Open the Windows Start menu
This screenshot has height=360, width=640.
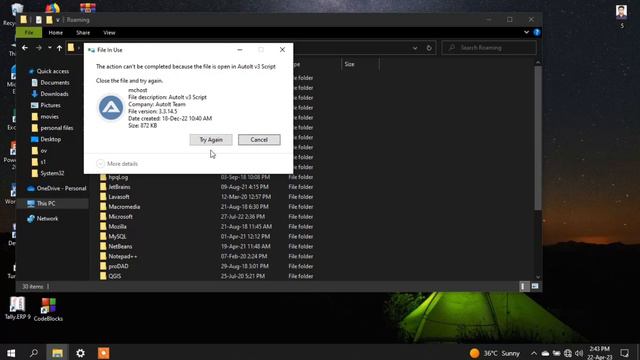[x=11, y=353]
